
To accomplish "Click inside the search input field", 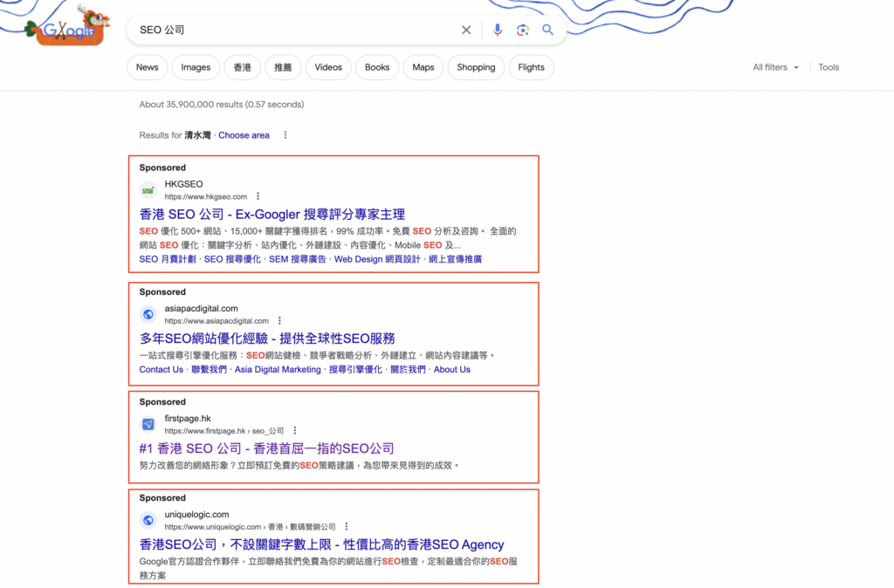I will (x=288, y=30).
